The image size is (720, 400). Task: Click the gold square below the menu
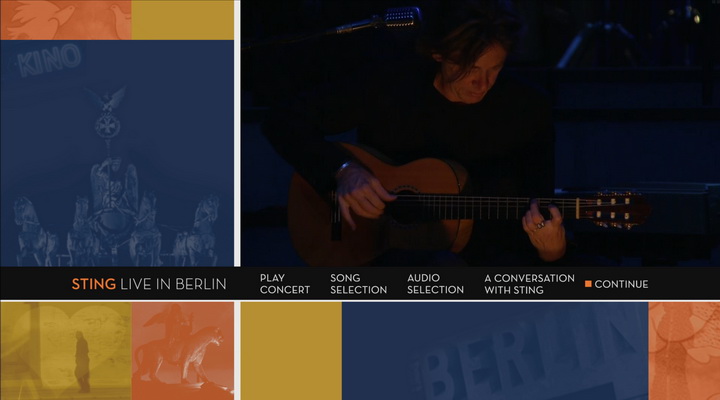[x=291, y=351]
